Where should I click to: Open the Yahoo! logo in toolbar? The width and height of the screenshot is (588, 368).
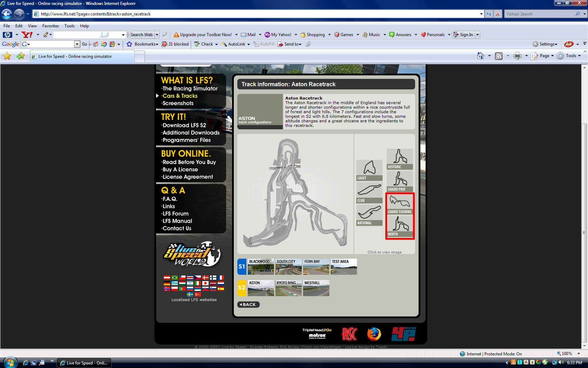[27, 34]
